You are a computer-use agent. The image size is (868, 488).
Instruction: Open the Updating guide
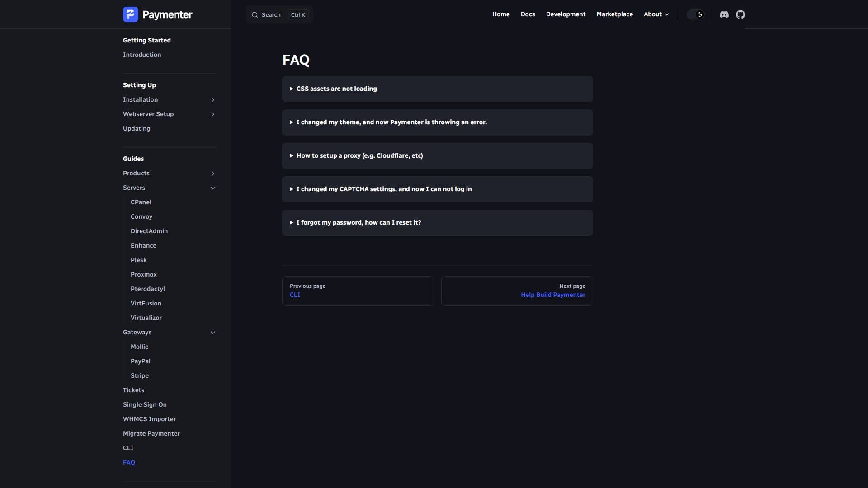tap(137, 128)
